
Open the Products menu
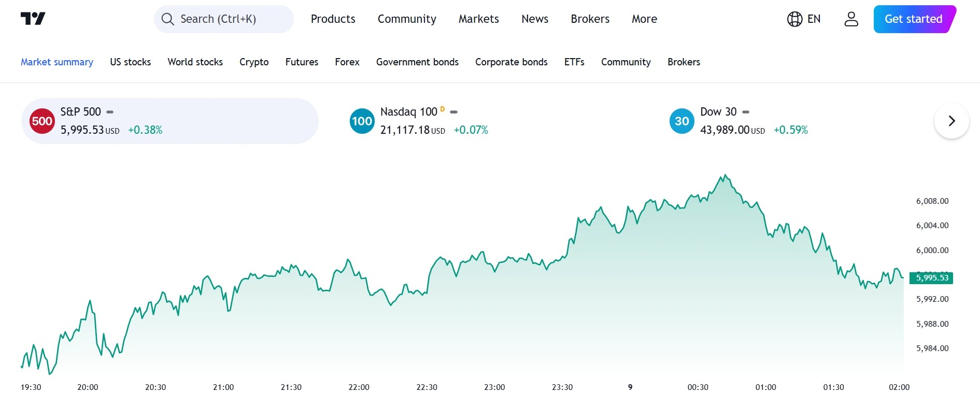(333, 19)
